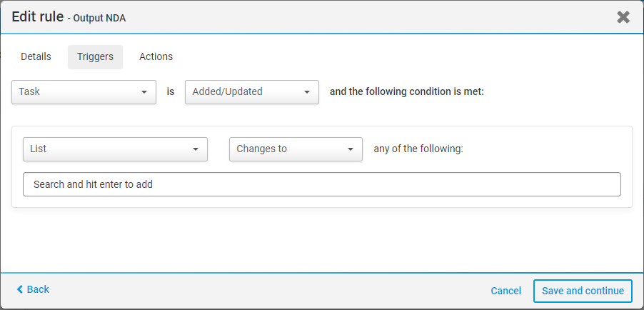Viewport: 644px width, 310px height.
Task: Switch to the Details tab
Action: (36, 56)
